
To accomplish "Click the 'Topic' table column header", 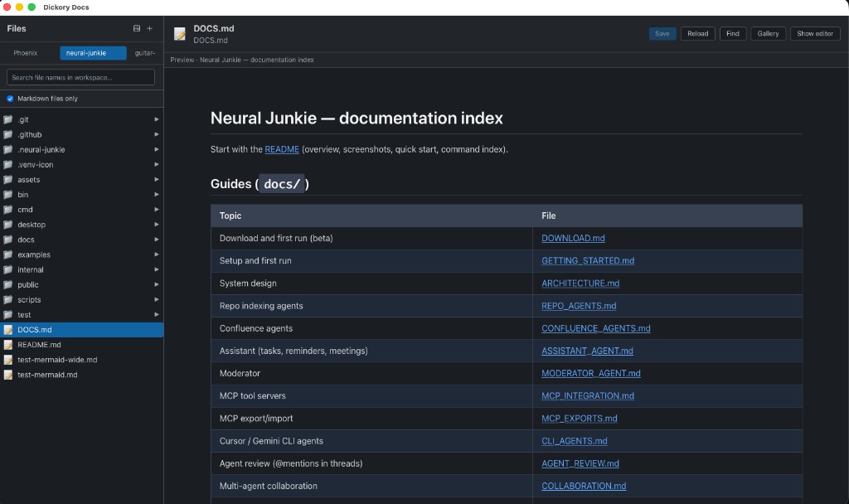I will tap(371, 216).
